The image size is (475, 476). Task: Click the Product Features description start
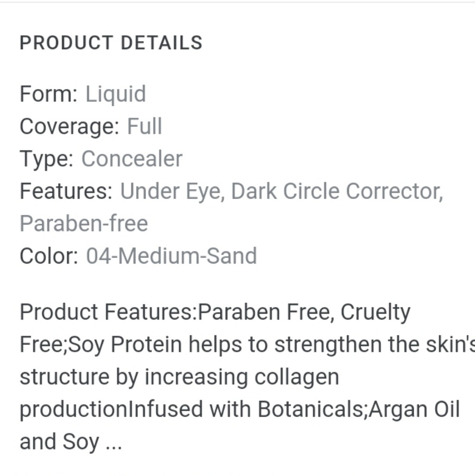[109, 312]
